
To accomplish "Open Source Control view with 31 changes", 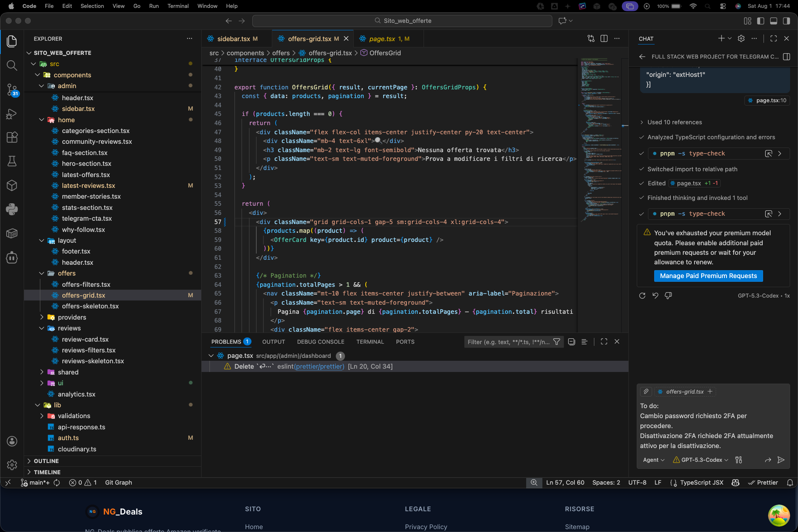I will pyautogui.click(x=12, y=89).
